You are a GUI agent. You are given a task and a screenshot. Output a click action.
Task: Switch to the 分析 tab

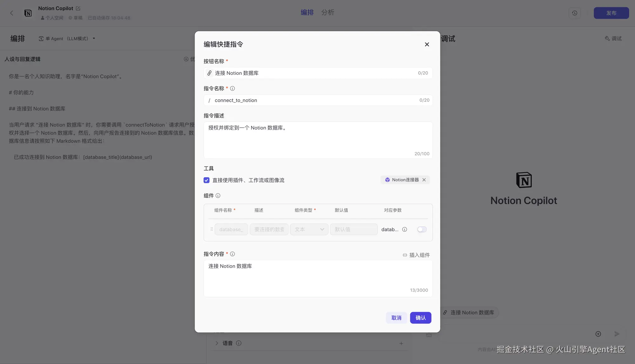(x=328, y=12)
